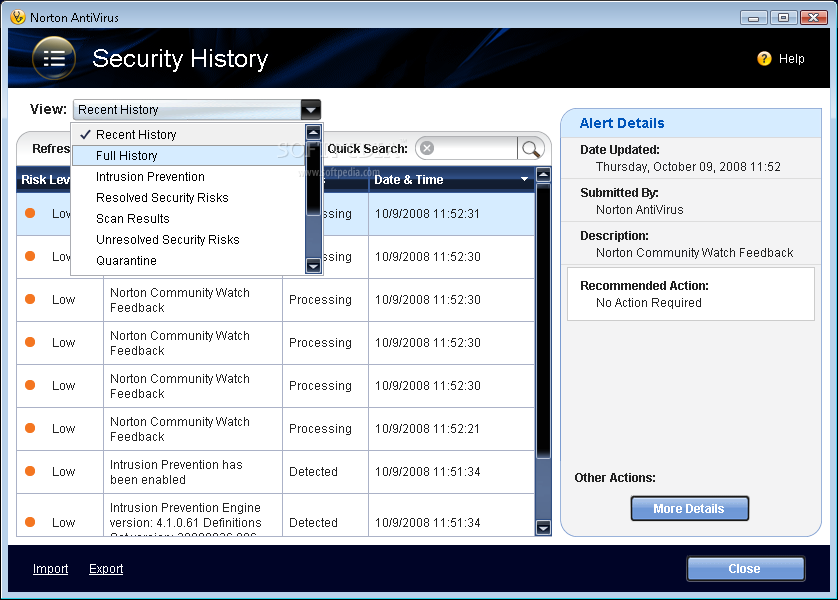
Task: Click Detected status in the last row
Action: [x=313, y=523]
